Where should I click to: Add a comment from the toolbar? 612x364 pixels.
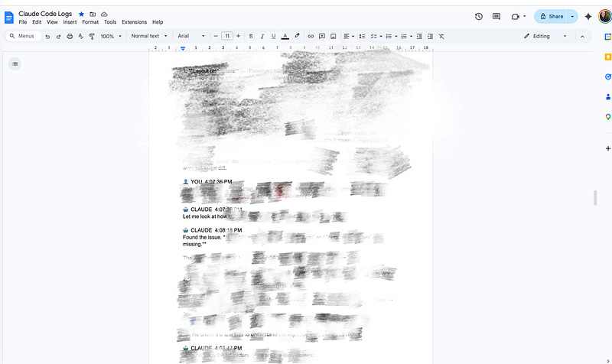coord(322,36)
